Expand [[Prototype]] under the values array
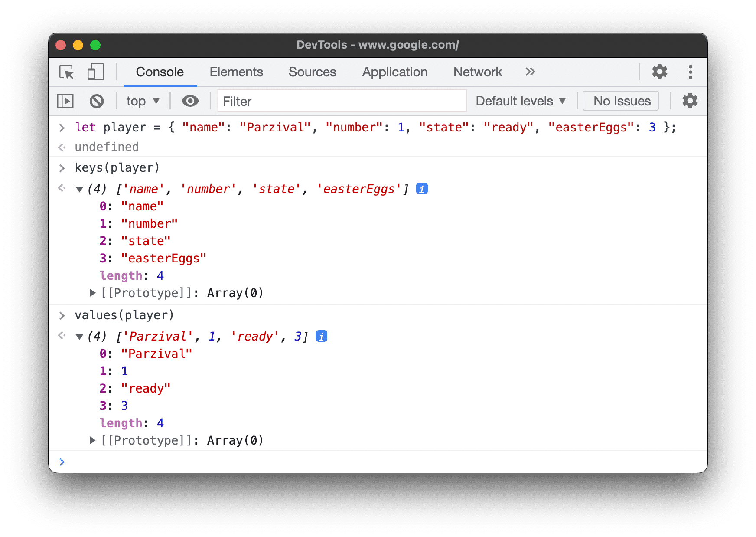The image size is (756, 537). pyautogui.click(x=92, y=440)
